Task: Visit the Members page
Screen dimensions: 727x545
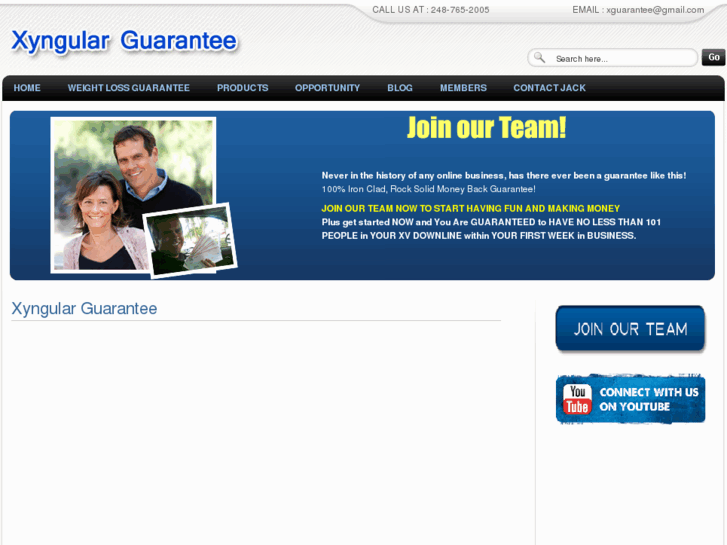Action: [463, 88]
